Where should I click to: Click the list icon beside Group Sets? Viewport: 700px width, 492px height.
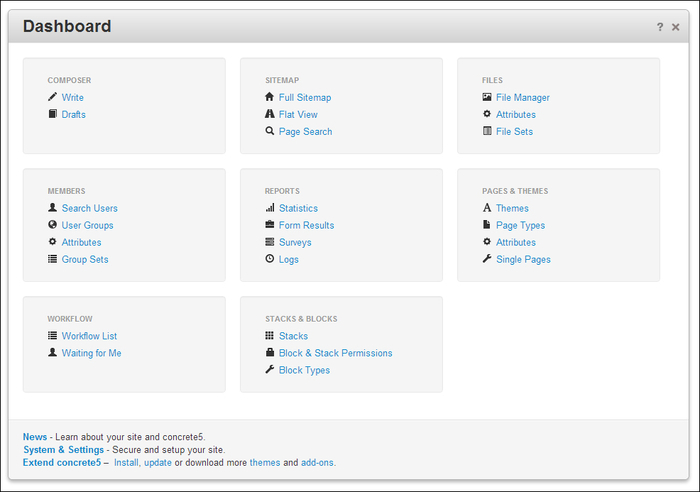coord(52,259)
